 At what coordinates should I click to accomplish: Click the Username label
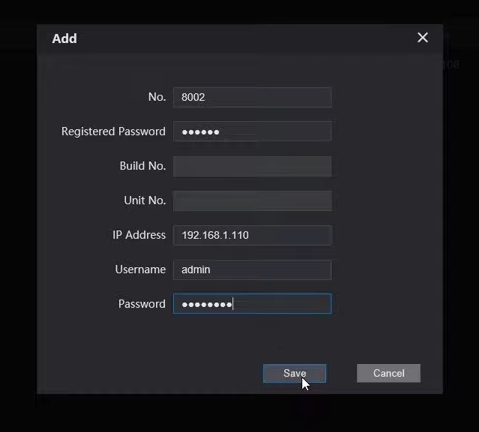(140, 269)
